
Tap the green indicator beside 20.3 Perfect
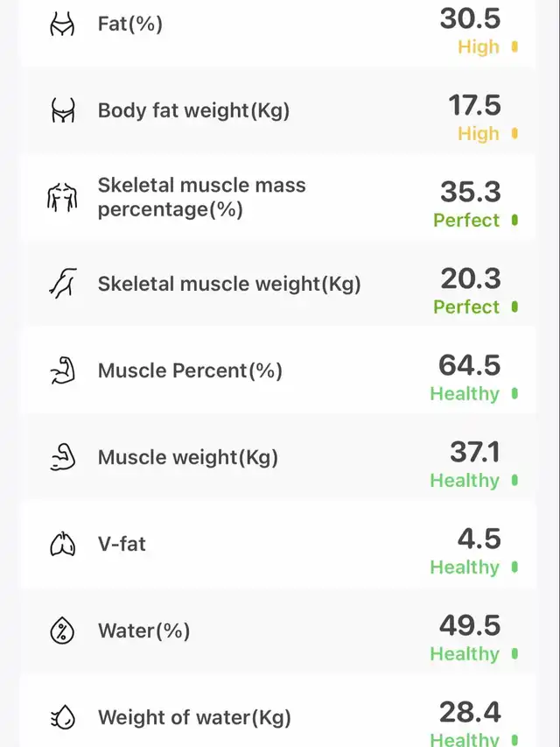click(x=514, y=307)
